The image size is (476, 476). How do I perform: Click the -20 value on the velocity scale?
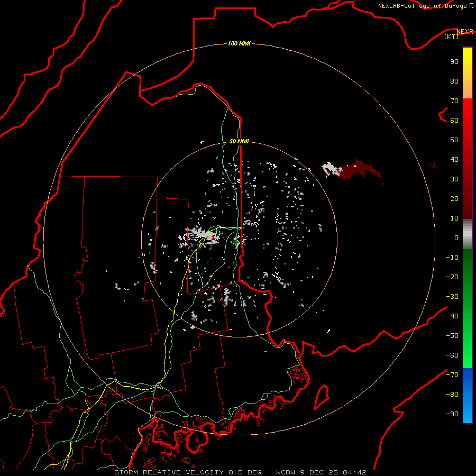tap(452, 277)
